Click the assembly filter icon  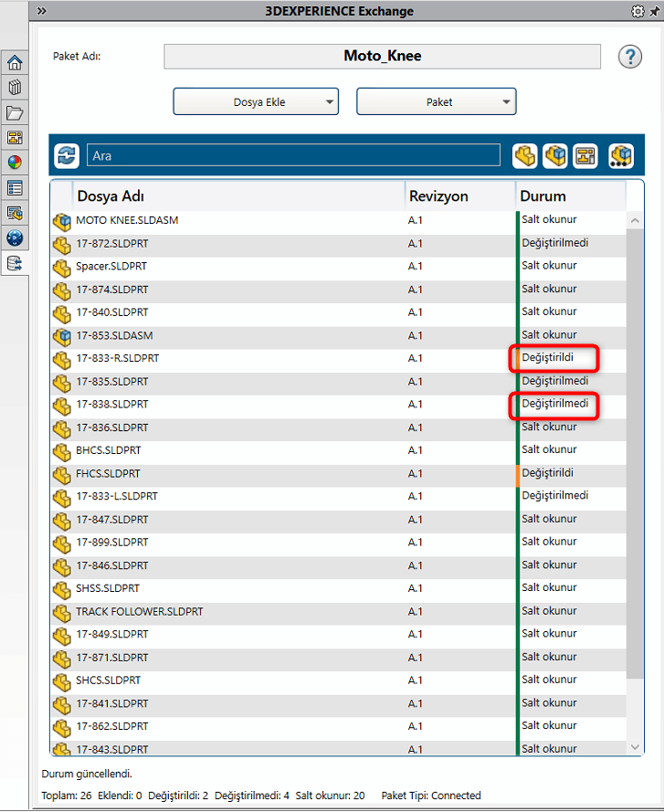[554, 156]
